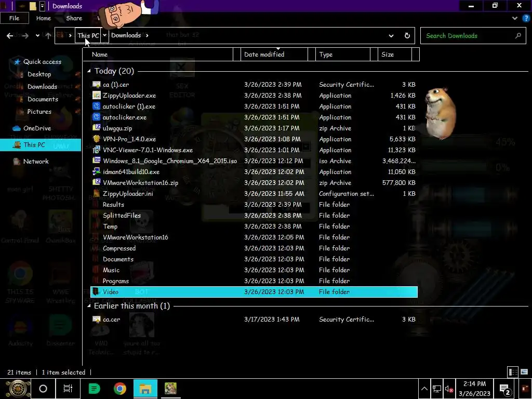Sort by the Type column header

point(343,54)
